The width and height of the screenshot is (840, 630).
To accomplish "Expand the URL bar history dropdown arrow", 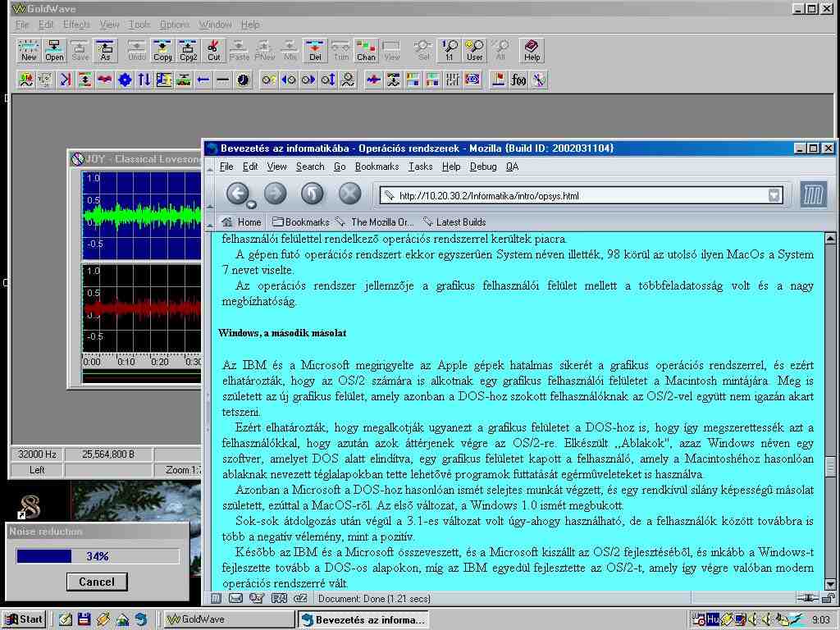I will click(x=774, y=195).
